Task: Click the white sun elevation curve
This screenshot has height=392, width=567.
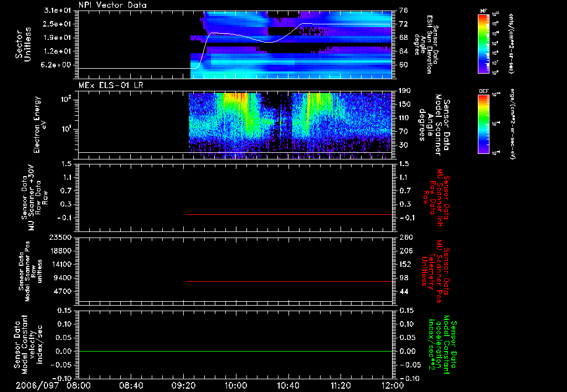Action: 235,34
